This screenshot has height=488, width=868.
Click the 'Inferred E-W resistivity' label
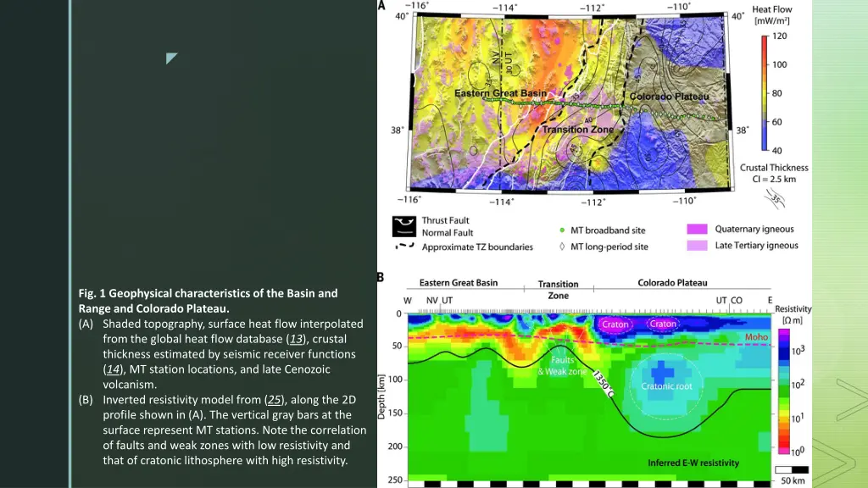693,463
